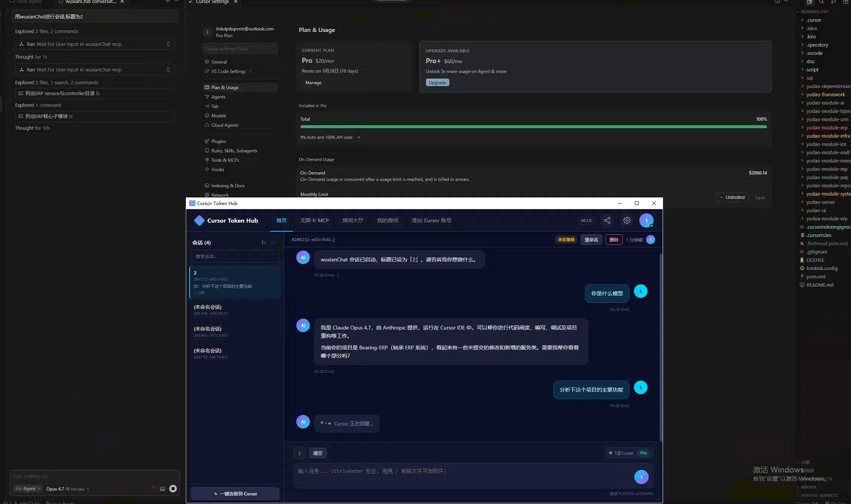The width and height of the screenshot is (851, 504).
Task: Open the Opus 4.7 model selector
Action: point(68,489)
